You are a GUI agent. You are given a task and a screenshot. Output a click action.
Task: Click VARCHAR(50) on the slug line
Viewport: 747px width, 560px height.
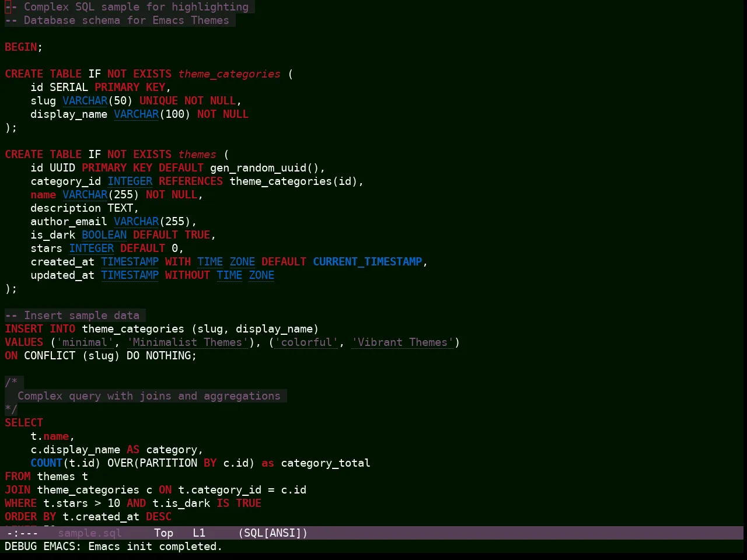tap(98, 101)
